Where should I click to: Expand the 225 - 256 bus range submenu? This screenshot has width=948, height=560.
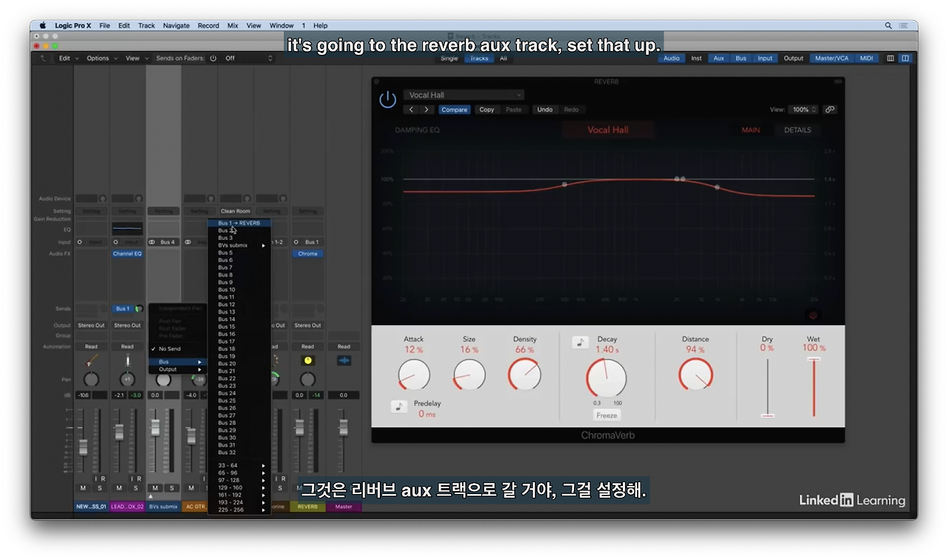click(x=239, y=510)
